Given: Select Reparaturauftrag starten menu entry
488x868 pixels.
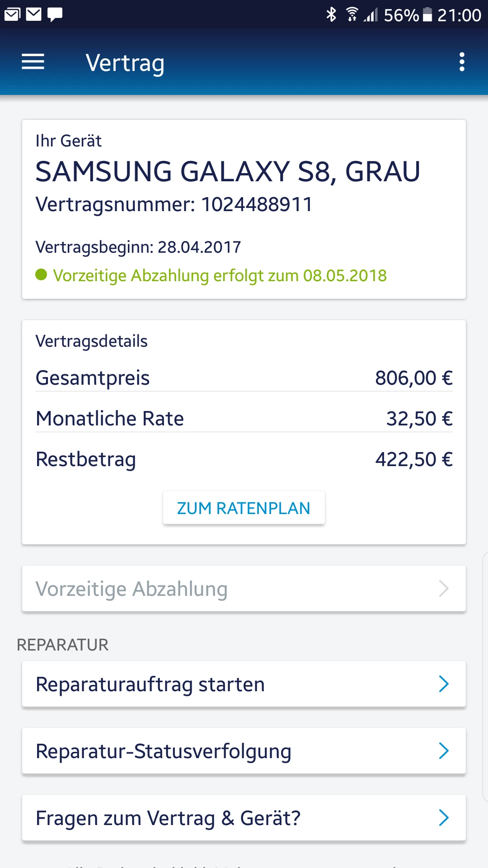Looking at the screenshot, I should (x=150, y=684).
